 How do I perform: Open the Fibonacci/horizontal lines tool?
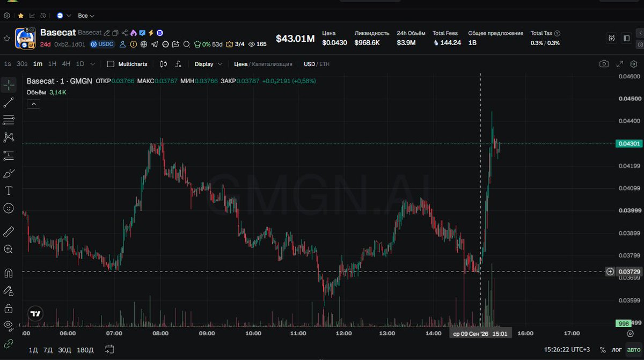point(9,120)
